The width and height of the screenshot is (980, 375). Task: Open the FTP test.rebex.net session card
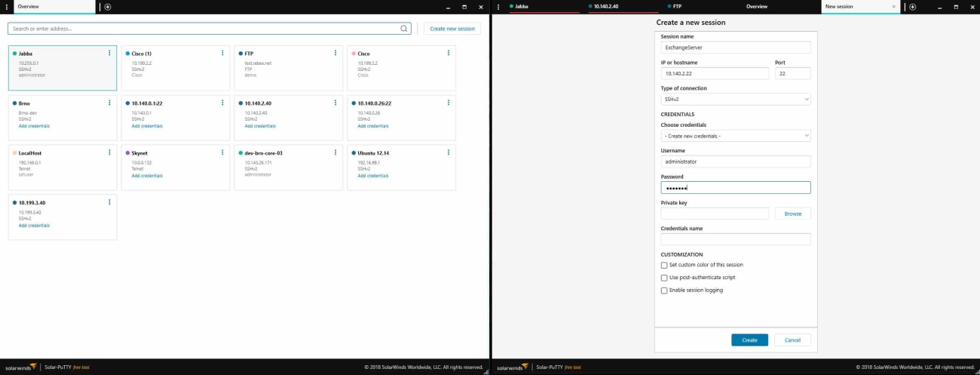(289, 68)
